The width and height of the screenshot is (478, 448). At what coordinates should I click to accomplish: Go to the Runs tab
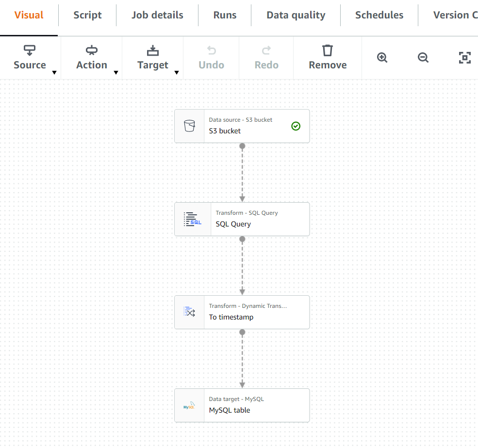[224, 15]
